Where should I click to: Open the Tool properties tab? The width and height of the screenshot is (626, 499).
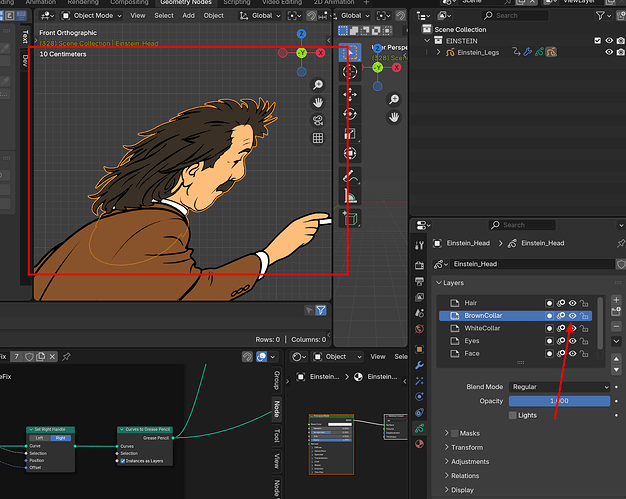pyautogui.click(x=419, y=246)
